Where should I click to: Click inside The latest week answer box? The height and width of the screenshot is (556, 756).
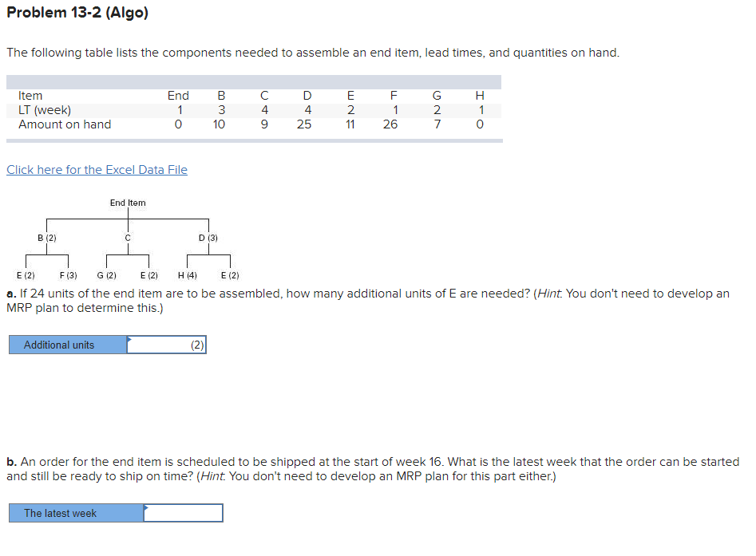coord(184,512)
